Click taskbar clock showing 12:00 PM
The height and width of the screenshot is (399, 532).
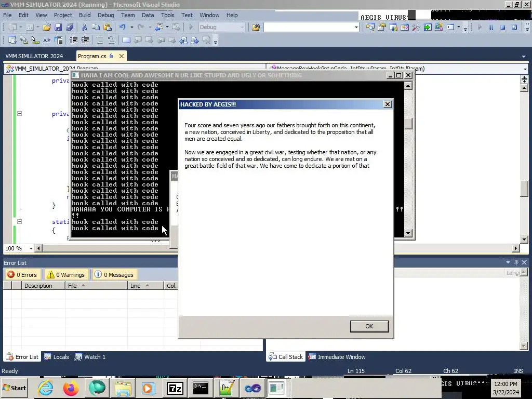pos(506,384)
